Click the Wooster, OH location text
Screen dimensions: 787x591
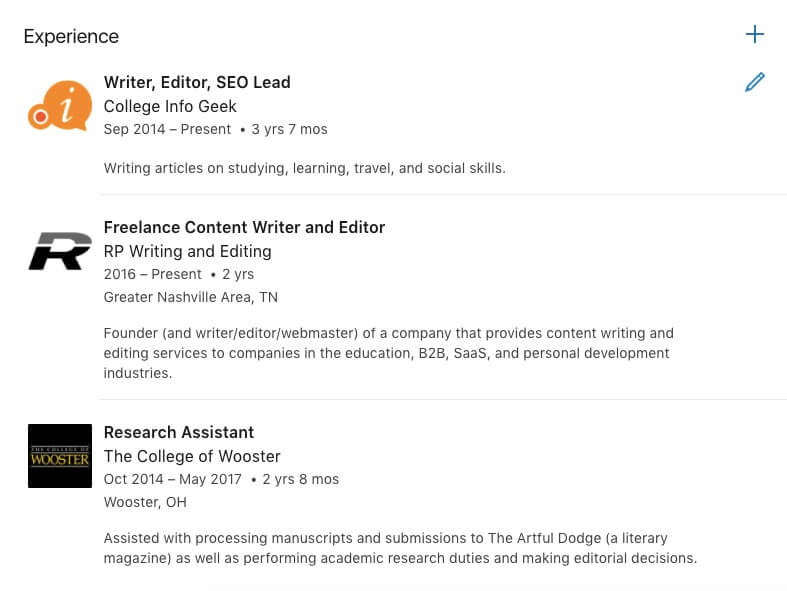click(x=145, y=502)
